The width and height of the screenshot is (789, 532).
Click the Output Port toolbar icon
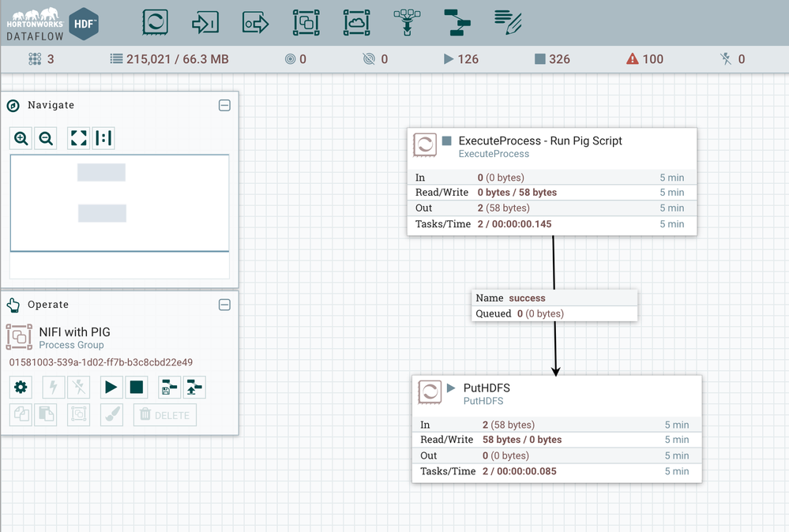255,22
